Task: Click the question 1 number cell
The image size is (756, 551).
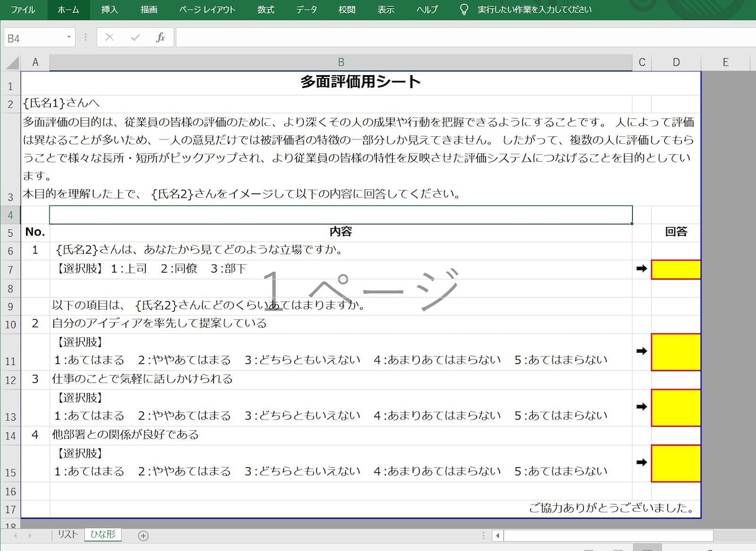Action: tap(35, 250)
